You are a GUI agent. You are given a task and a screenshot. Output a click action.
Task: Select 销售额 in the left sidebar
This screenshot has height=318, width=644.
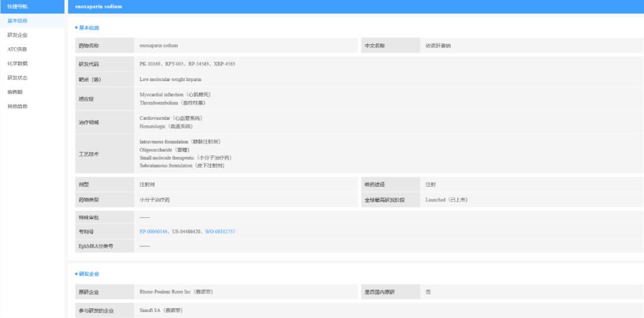[15, 92]
